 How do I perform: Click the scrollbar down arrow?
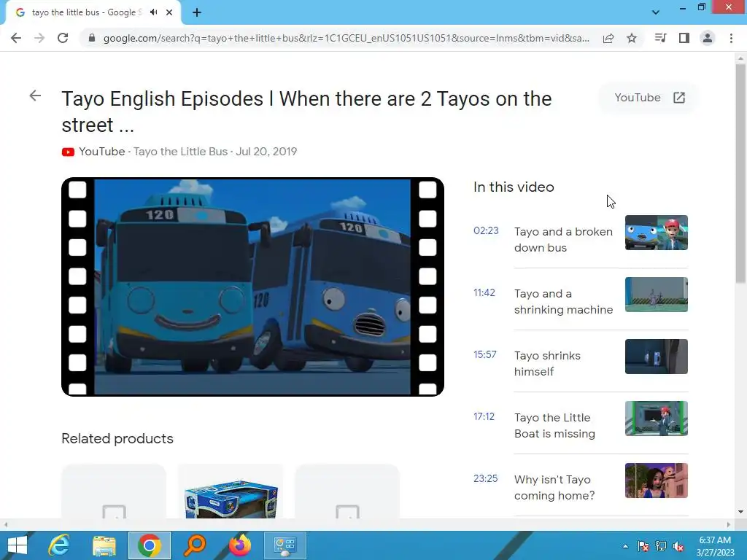point(740,512)
